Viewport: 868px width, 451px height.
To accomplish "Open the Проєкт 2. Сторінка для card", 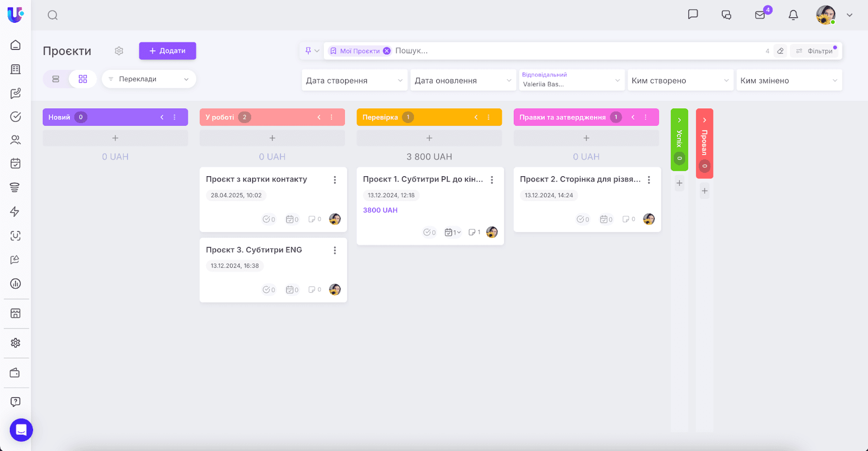I will 580,179.
